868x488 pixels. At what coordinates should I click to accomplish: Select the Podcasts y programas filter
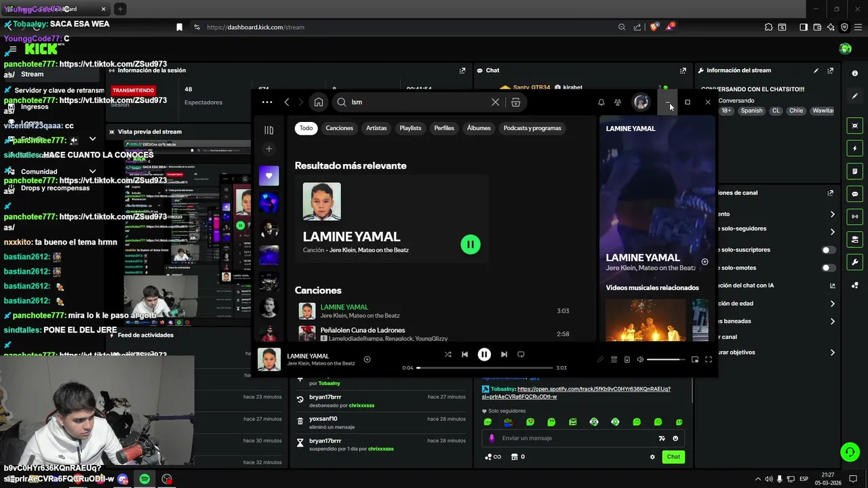pyautogui.click(x=532, y=128)
